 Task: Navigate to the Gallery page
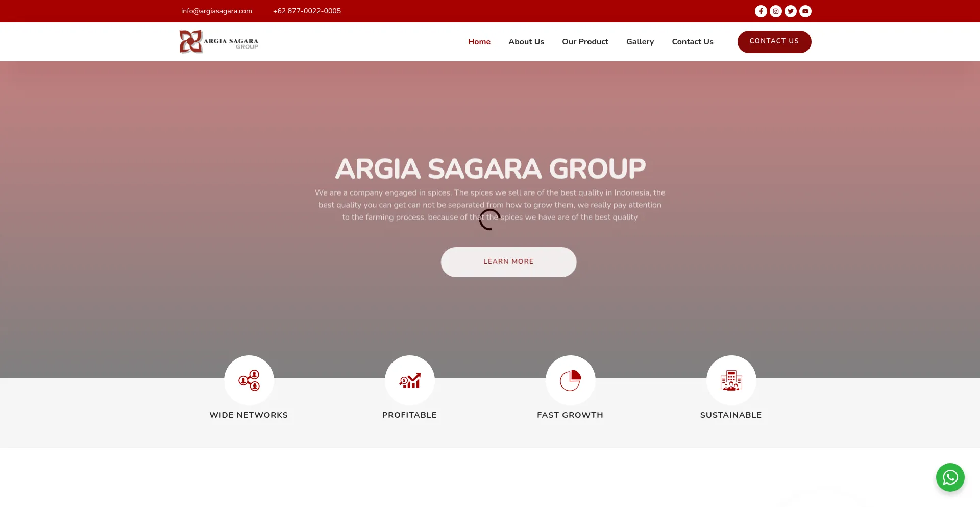640,42
